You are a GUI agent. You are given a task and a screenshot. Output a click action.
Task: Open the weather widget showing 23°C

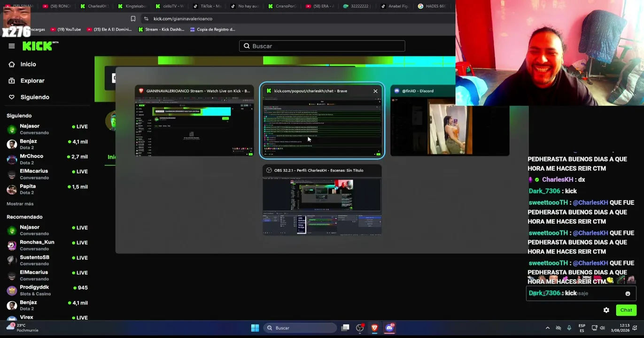pyautogui.click(x=23, y=328)
